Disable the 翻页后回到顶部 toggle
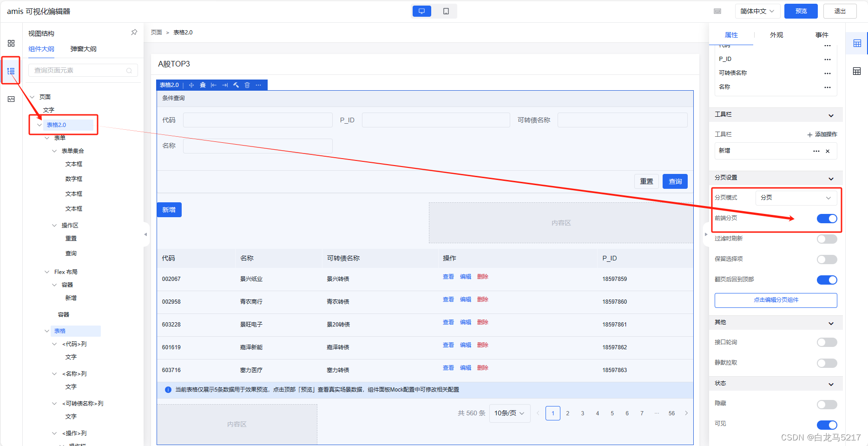The width and height of the screenshot is (868, 446). click(x=827, y=280)
